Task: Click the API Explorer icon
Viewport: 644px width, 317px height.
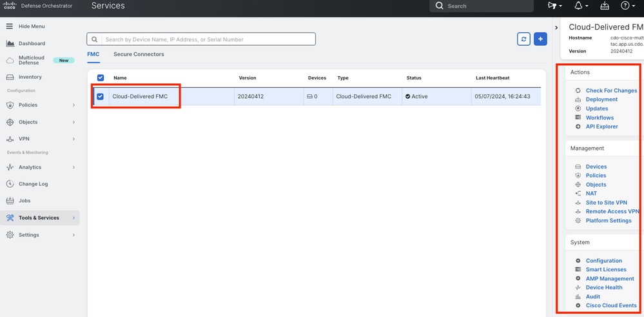Action: pos(578,127)
